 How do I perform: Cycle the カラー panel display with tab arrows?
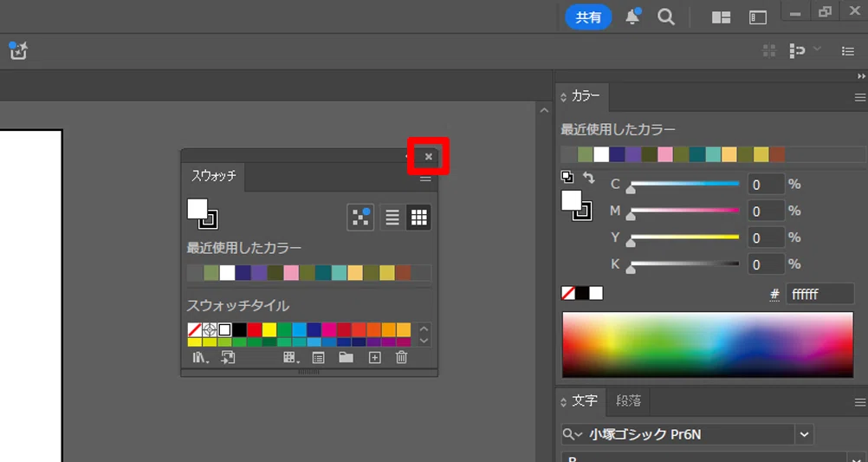pos(564,97)
